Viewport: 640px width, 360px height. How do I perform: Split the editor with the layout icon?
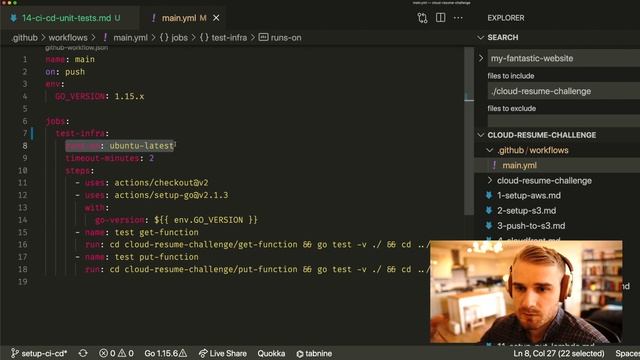440,18
